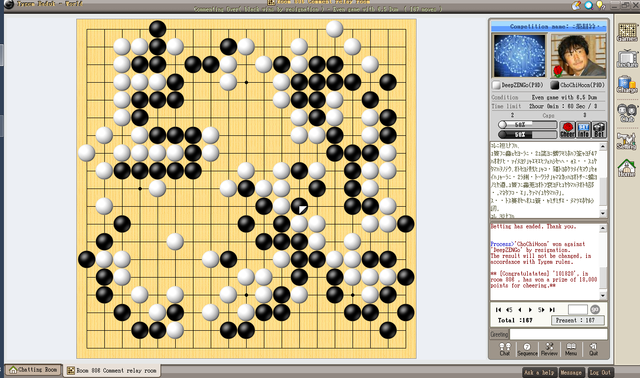
Task: Click the chat message input field
Action: tap(558, 334)
